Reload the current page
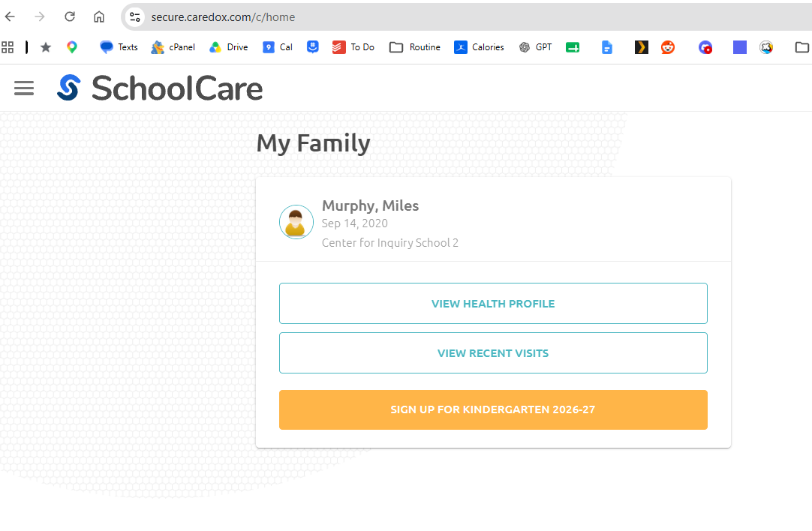812x531 pixels. 69,17
